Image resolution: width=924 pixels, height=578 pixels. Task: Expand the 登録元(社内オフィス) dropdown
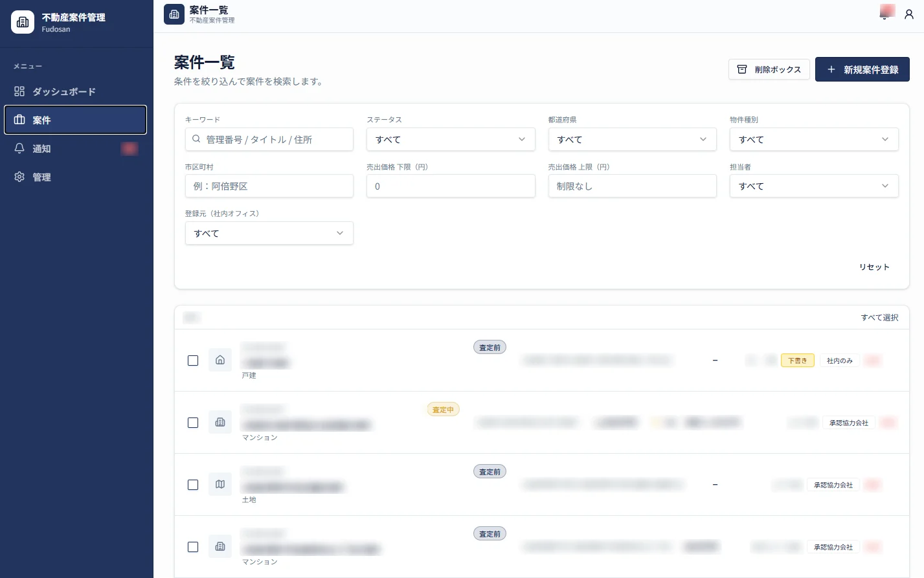(x=269, y=233)
